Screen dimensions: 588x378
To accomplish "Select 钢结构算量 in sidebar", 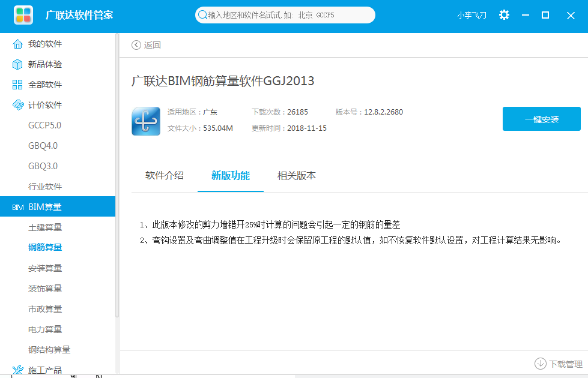I will 49,350.
